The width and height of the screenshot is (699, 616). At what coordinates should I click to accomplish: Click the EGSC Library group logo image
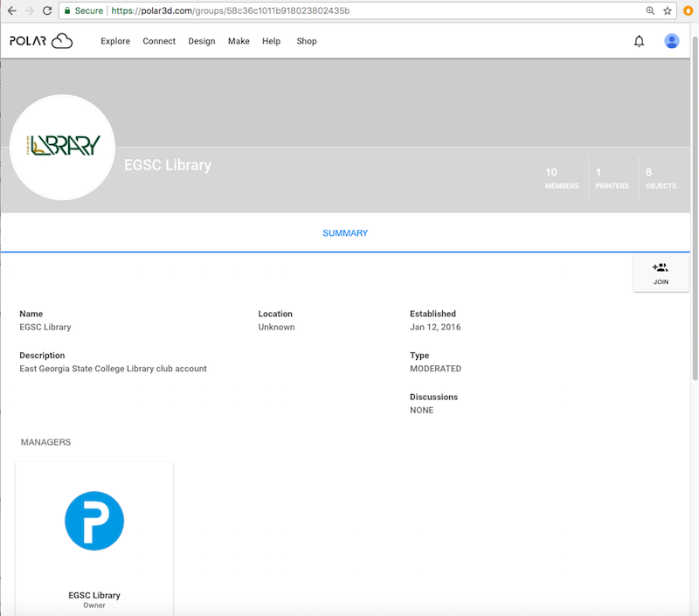tap(62, 147)
